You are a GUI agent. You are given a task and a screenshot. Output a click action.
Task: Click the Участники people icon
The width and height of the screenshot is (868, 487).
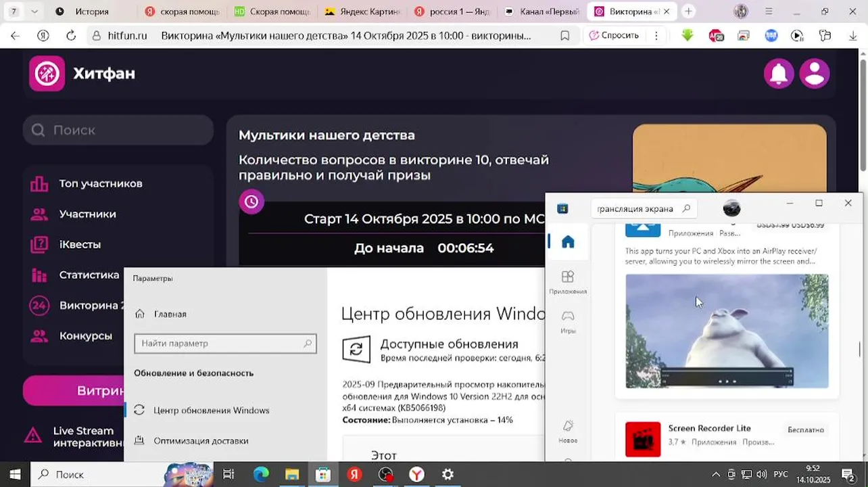tap(39, 214)
